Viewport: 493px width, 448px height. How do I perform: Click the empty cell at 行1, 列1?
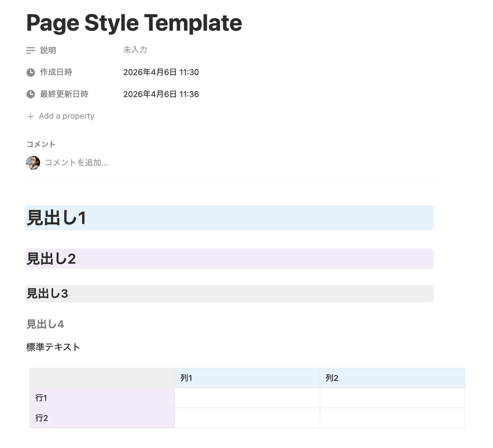tap(247, 398)
